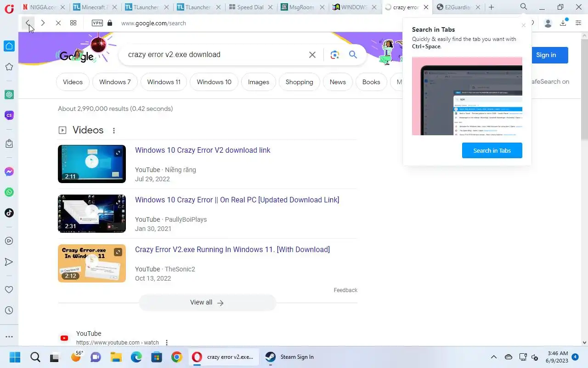The image size is (588, 368).
Task: Open the Videos section three-dot menu
Action: pyautogui.click(x=114, y=131)
